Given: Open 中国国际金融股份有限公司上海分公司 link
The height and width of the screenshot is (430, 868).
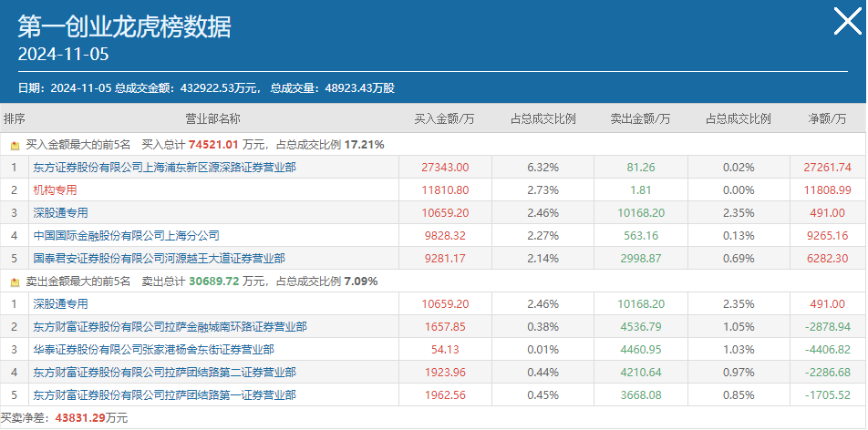Looking at the screenshot, I should (126, 236).
